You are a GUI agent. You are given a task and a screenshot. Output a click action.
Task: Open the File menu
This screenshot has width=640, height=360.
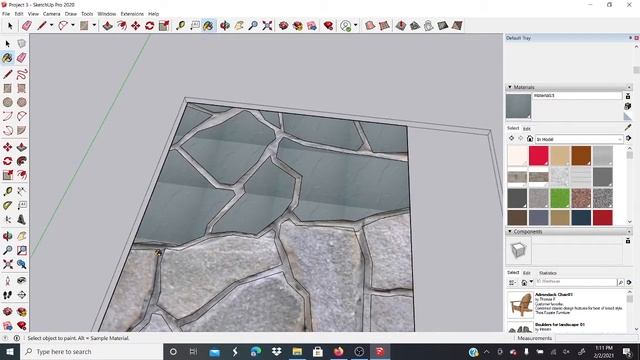pyautogui.click(x=6, y=14)
